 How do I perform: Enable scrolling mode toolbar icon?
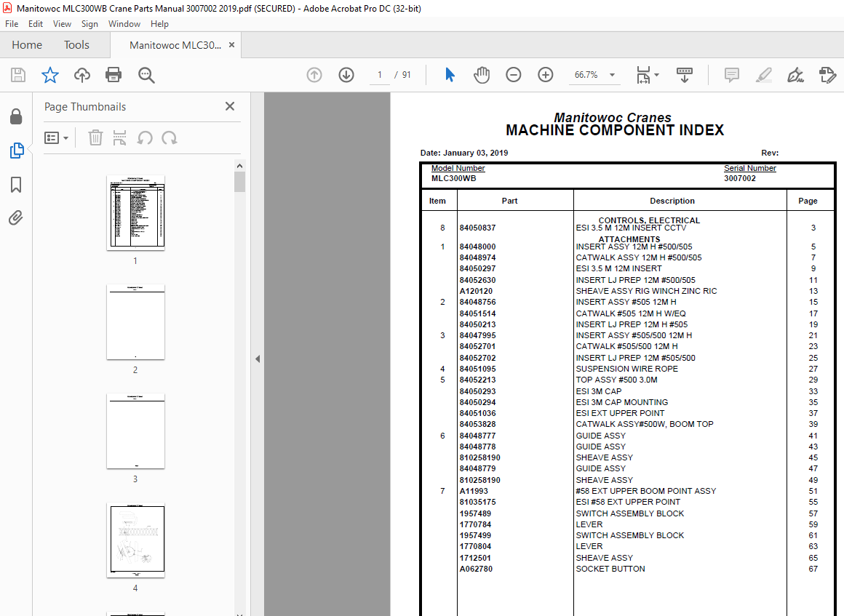(x=684, y=75)
